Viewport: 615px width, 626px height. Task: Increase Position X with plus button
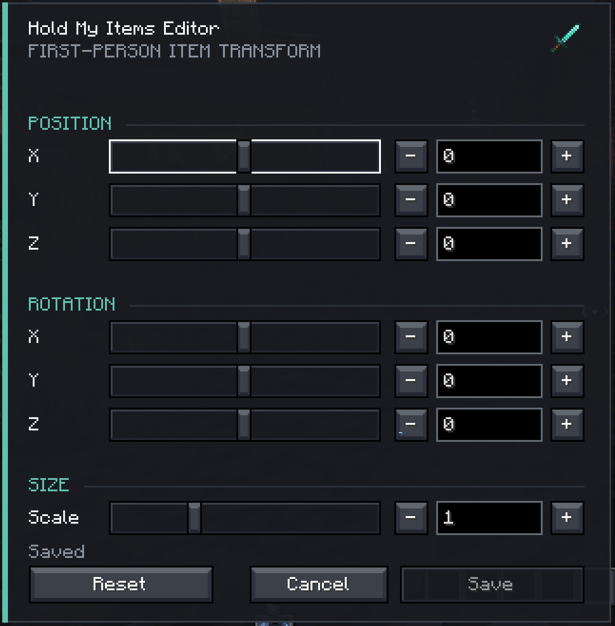click(x=567, y=156)
